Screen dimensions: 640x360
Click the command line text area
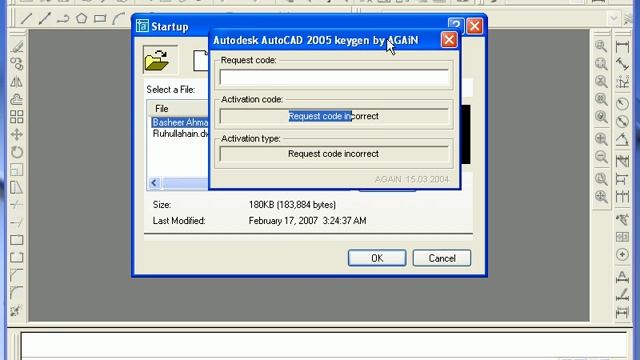pyautogui.click(x=324, y=345)
